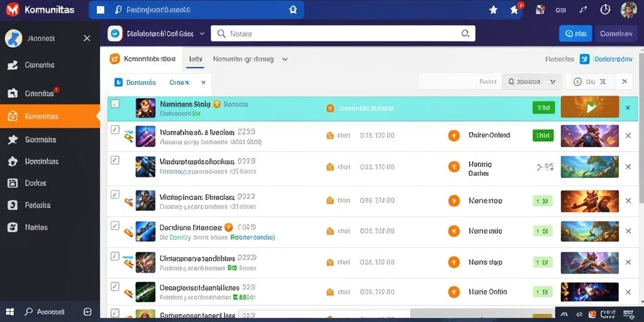This screenshot has height=322, width=644.
Task: Close the Oner sub-tab with its X
Action: [203, 82]
